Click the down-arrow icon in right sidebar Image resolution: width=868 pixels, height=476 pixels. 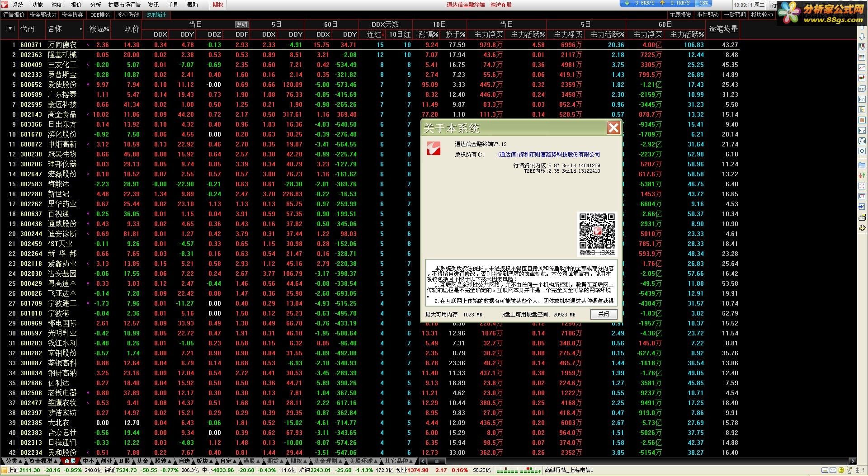(x=862, y=37)
